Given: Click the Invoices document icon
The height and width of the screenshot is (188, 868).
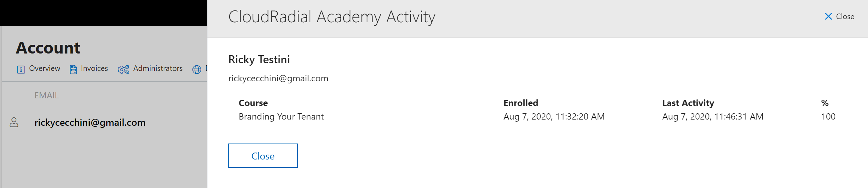Looking at the screenshot, I should click(73, 70).
